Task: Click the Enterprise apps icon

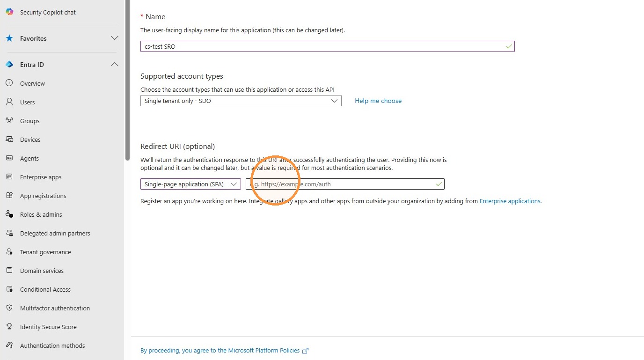Action: (x=9, y=177)
